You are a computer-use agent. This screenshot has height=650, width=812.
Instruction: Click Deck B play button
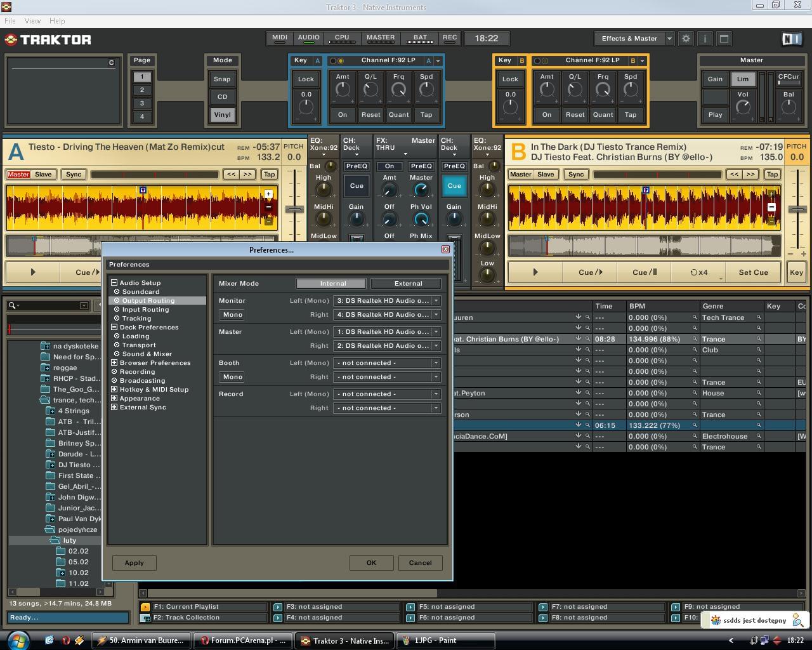click(x=535, y=272)
